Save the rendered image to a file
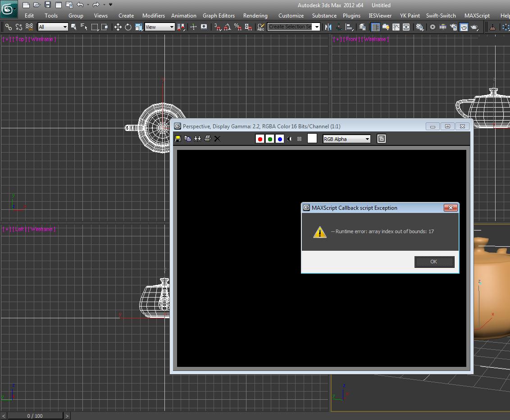The width and height of the screenshot is (510, 420). tap(178, 139)
